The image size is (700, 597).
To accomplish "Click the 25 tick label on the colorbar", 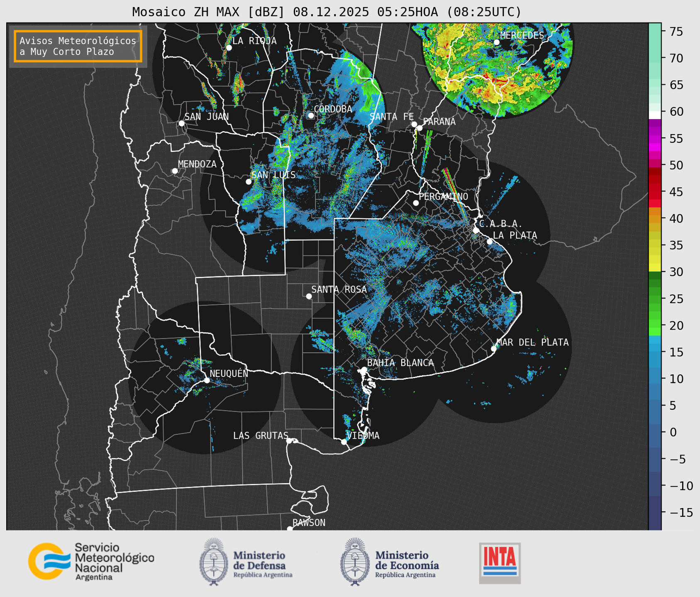I will coord(676,298).
